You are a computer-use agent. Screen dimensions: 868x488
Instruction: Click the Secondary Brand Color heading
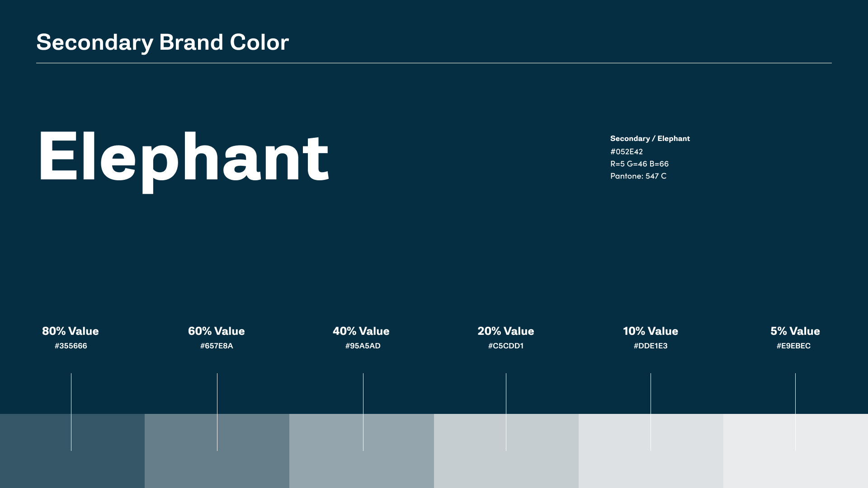[x=162, y=42]
